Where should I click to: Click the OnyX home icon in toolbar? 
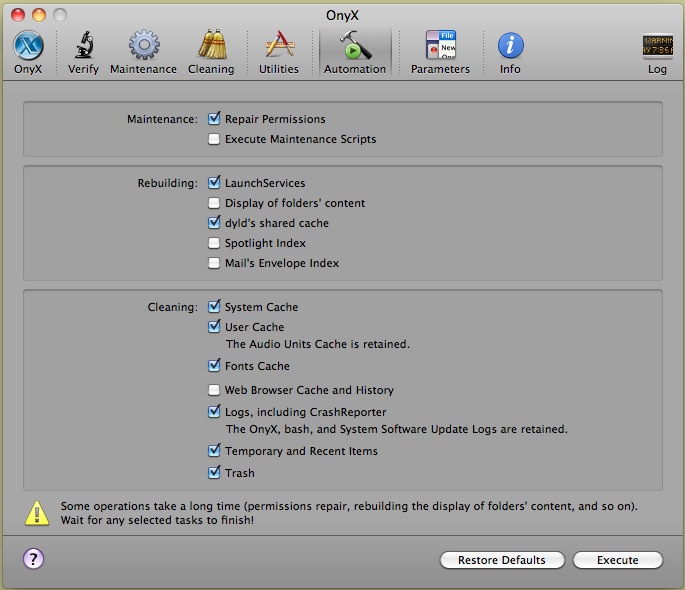pos(28,46)
